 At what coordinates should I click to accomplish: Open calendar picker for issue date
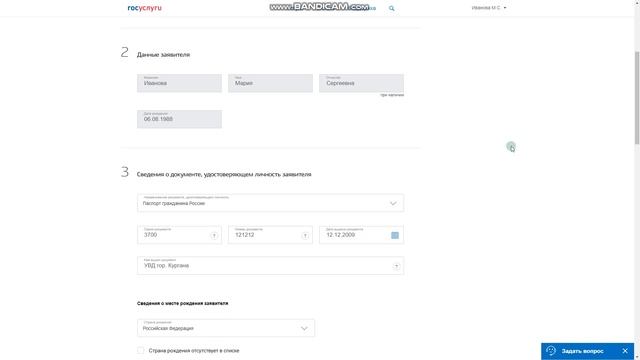[x=395, y=235]
